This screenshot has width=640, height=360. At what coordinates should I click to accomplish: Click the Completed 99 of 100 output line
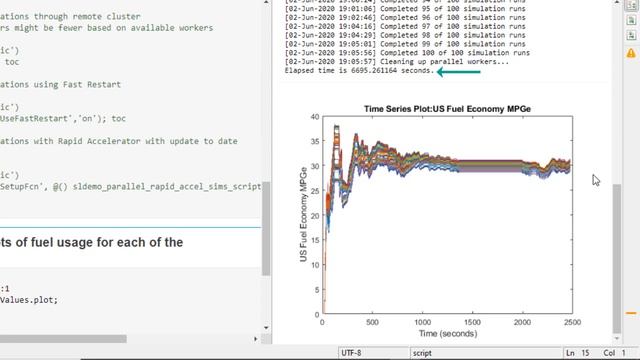[x=405, y=44]
